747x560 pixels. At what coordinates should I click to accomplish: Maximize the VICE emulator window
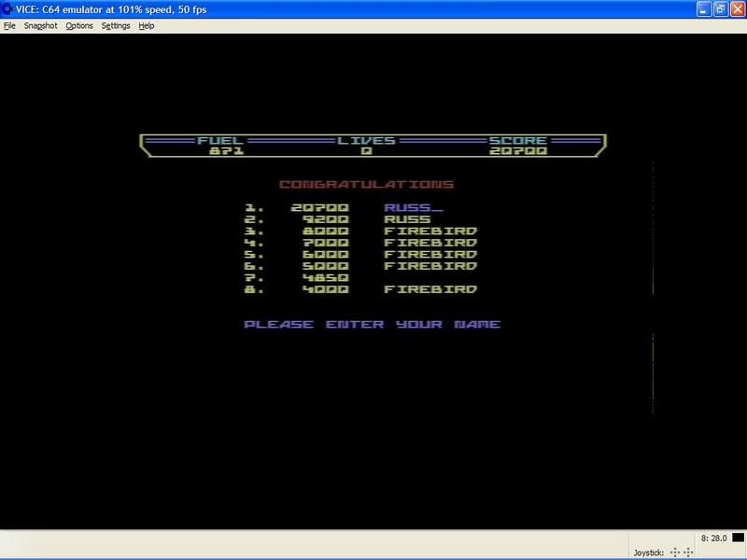719,8
